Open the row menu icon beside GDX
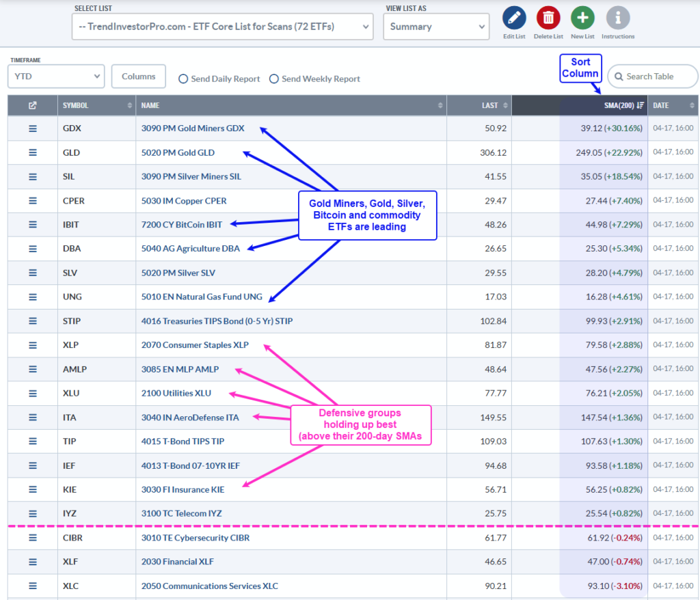 (31, 128)
